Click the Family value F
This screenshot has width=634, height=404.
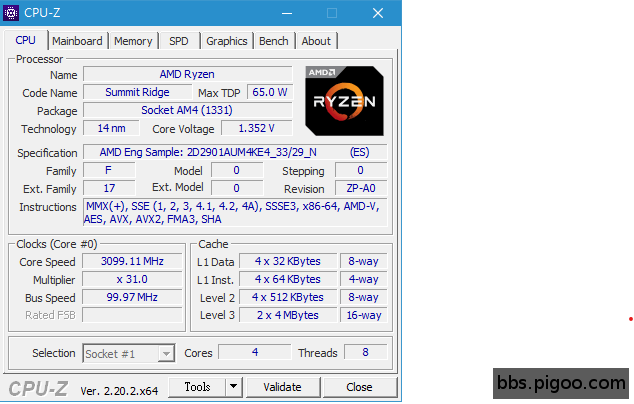[109, 170]
